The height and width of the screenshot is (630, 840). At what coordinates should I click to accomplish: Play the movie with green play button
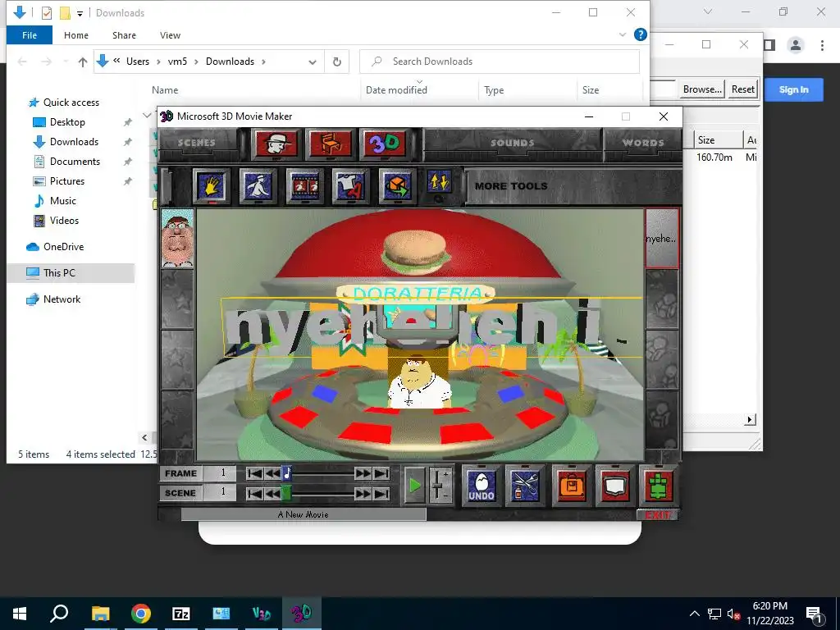(x=414, y=486)
